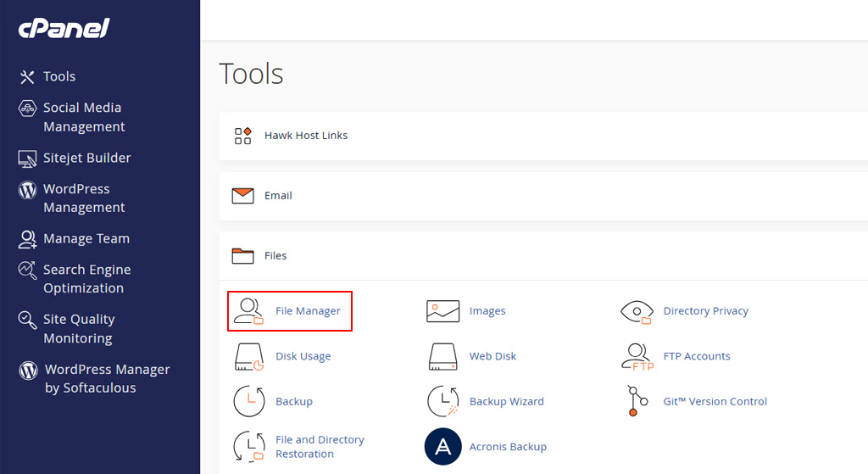Click the Tools page heading
Screen dimensions: 868x474
(251, 74)
